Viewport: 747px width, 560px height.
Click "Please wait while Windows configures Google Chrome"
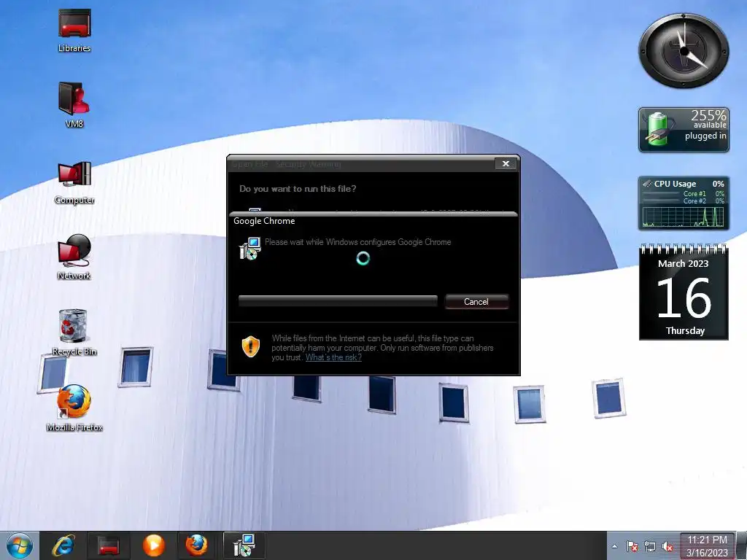pyautogui.click(x=357, y=242)
